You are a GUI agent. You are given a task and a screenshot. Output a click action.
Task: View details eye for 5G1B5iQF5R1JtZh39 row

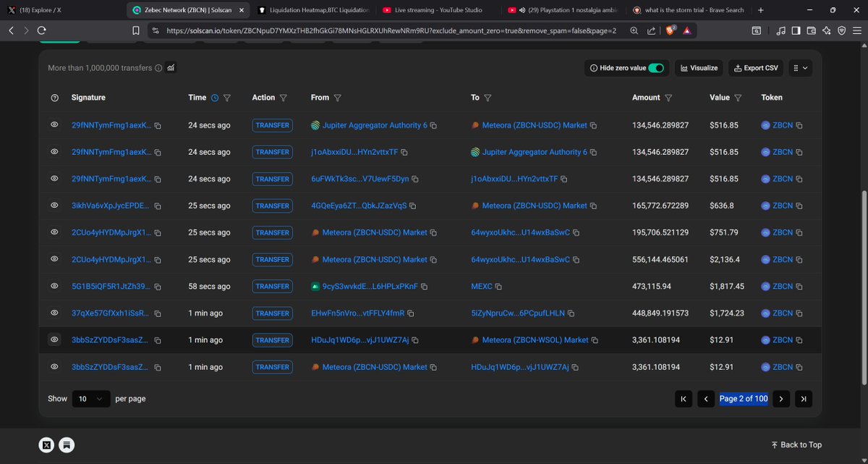click(54, 286)
